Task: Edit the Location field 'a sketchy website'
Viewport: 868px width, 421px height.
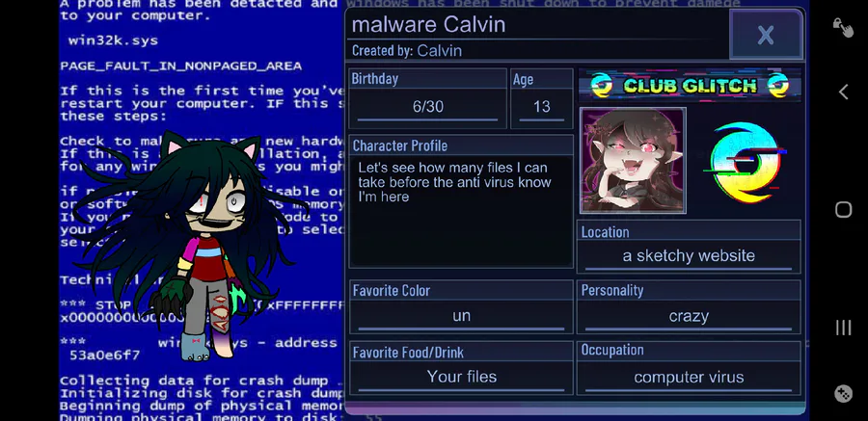Action: [689, 255]
